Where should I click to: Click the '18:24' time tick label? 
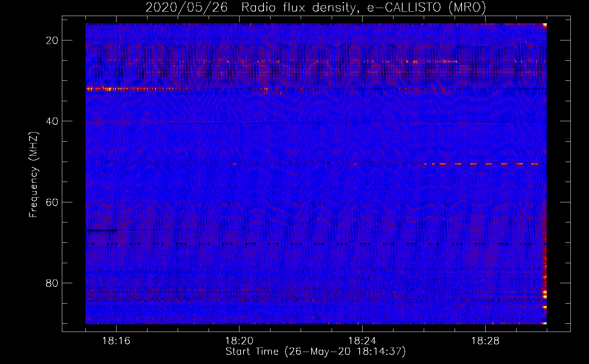click(x=362, y=341)
